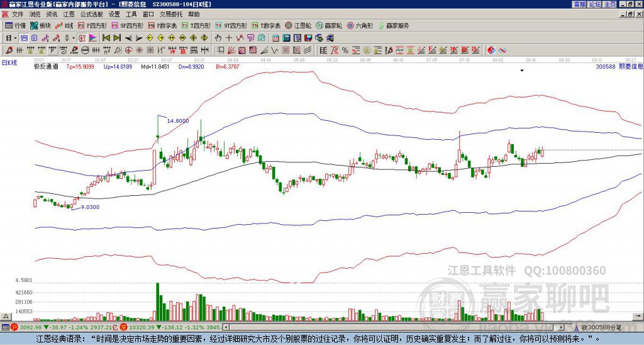Click the Bt=6.3787 indicator value

coord(228,66)
